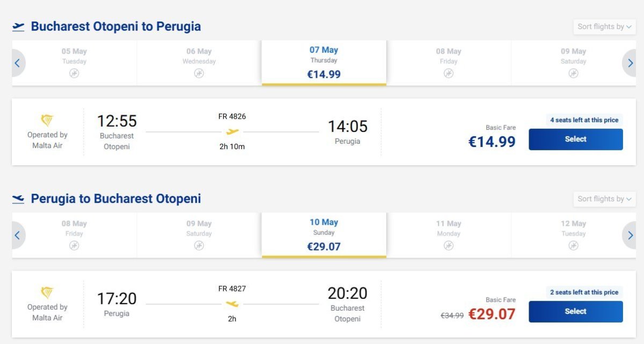Click the arriving plane icon beside Perugia heading
Viewport: 644px width, 344px height.
click(x=18, y=199)
